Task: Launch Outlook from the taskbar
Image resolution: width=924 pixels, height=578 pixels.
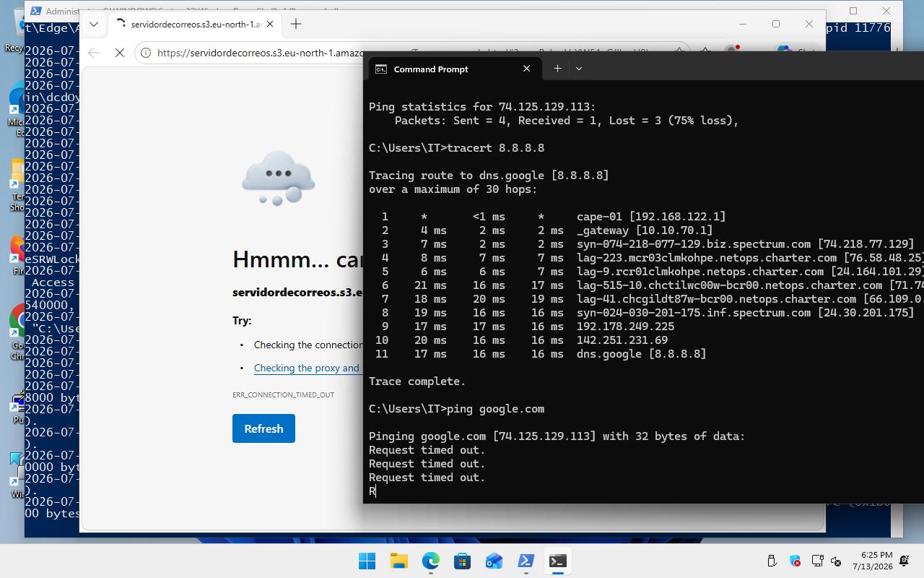Action: coord(494,561)
